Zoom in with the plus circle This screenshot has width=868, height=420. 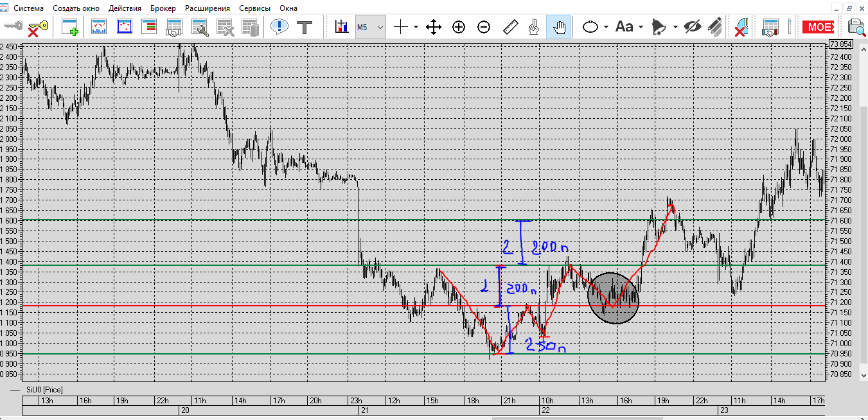click(x=459, y=27)
